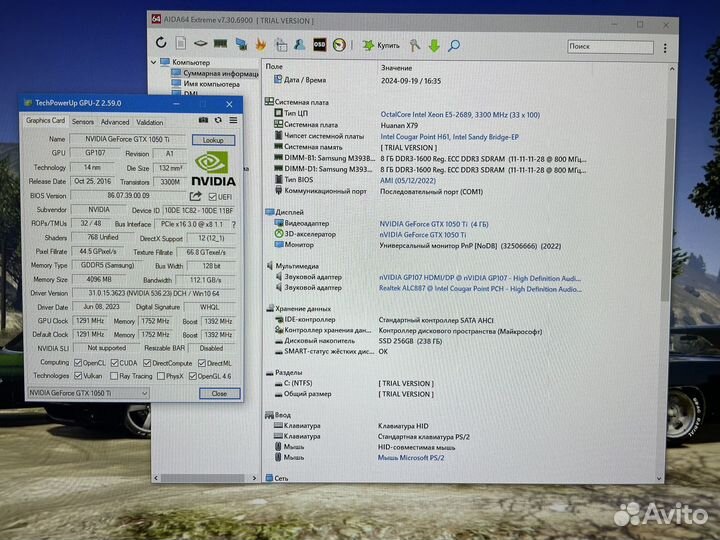
Task: Select Суммарная информация tree item
Action: pyautogui.click(x=214, y=73)
